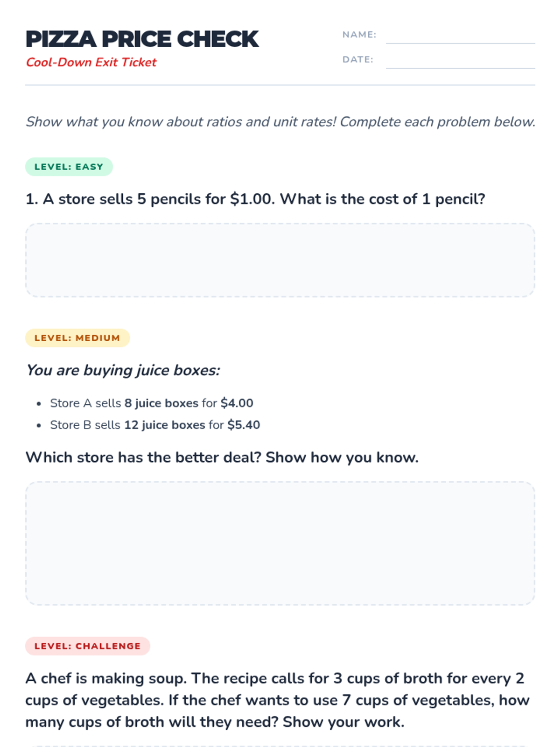
Task: Click the Name input line
Action: coord(460,36)
